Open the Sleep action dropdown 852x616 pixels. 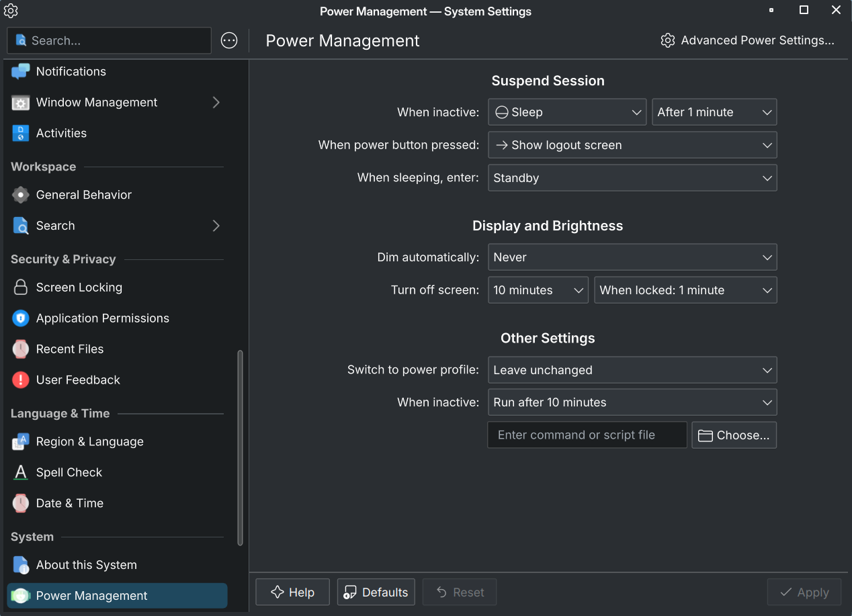[568, 112]
